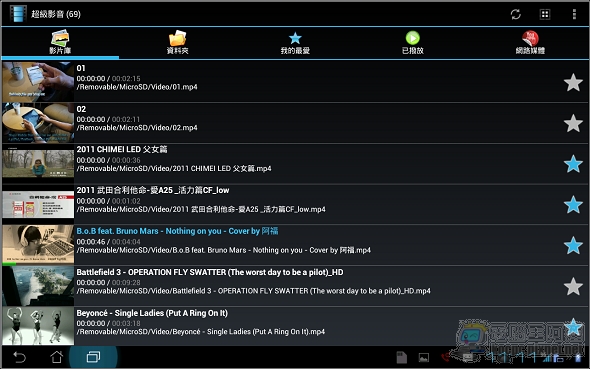Unfavorite 2011 CHIMEI LED 父女篇 star
The image size is (590, 369).
tap(573, 164)
